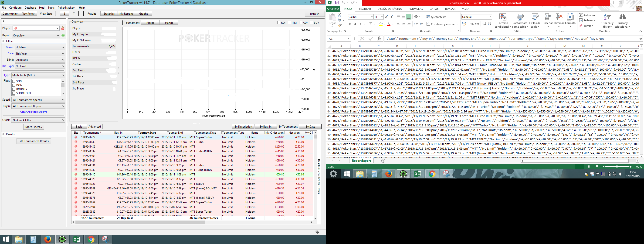Click the Excel zoom slider handle
The width and height of the screenshot is (644, 244).
click(x=617, y=167)
